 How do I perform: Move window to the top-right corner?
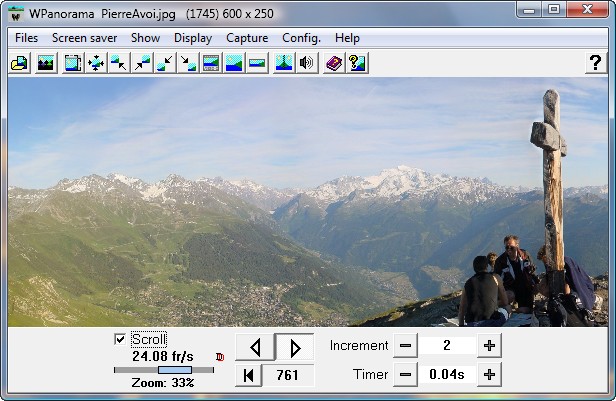[142, 63]
